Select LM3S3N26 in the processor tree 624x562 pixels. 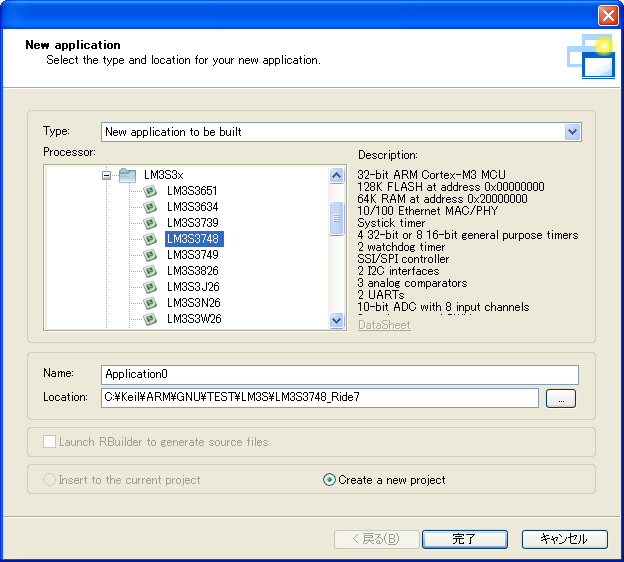(194, 303)
